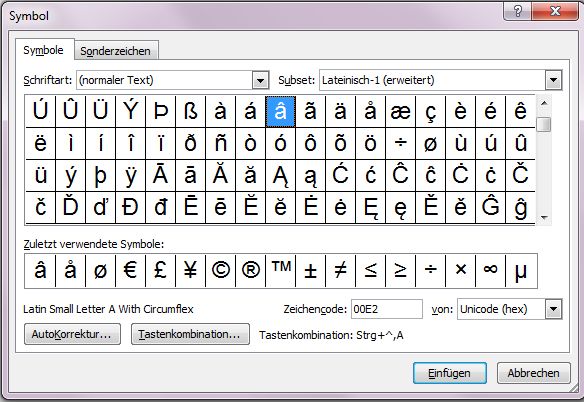Viewport: 584px width, 402px height.
Task: Switch to the Symbole tab
Action: (44, 50)
